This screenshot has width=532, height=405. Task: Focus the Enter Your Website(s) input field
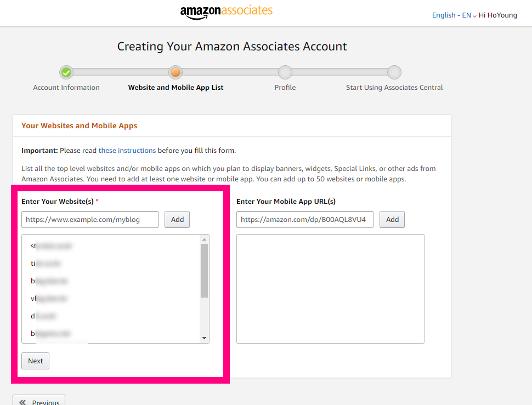tap(90, 220)
